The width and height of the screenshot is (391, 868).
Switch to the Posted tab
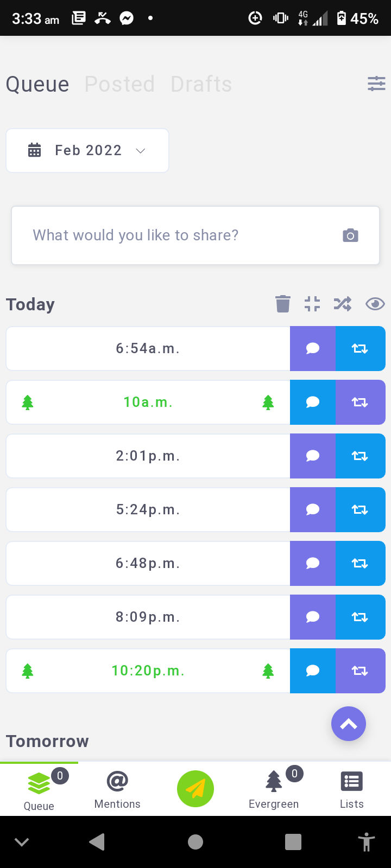coord(119,84)
